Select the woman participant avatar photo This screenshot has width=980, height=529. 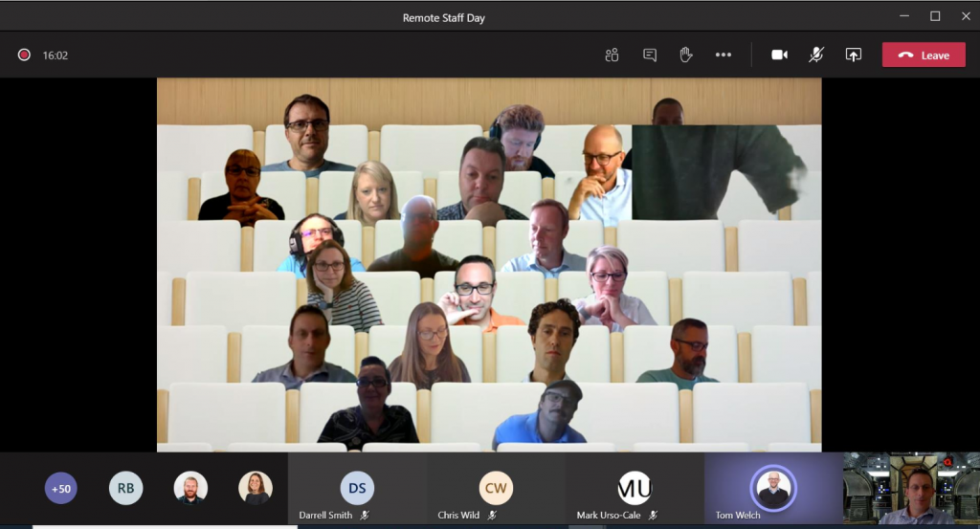coord(256,489)
